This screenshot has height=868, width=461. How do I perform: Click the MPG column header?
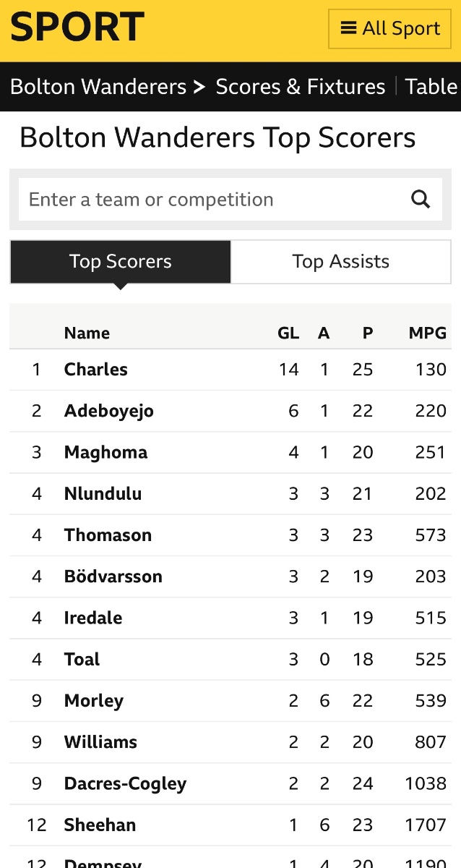point(427,333)
